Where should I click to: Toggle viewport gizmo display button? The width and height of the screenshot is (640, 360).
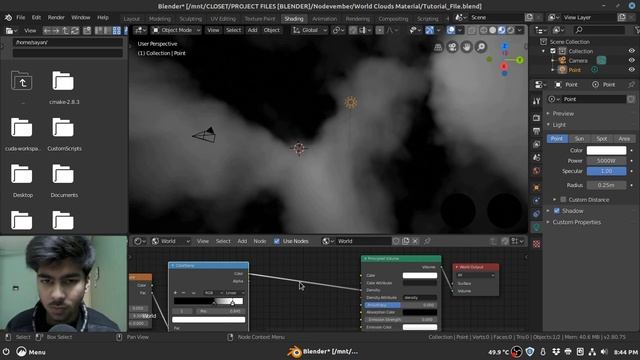tap(429, 30)
